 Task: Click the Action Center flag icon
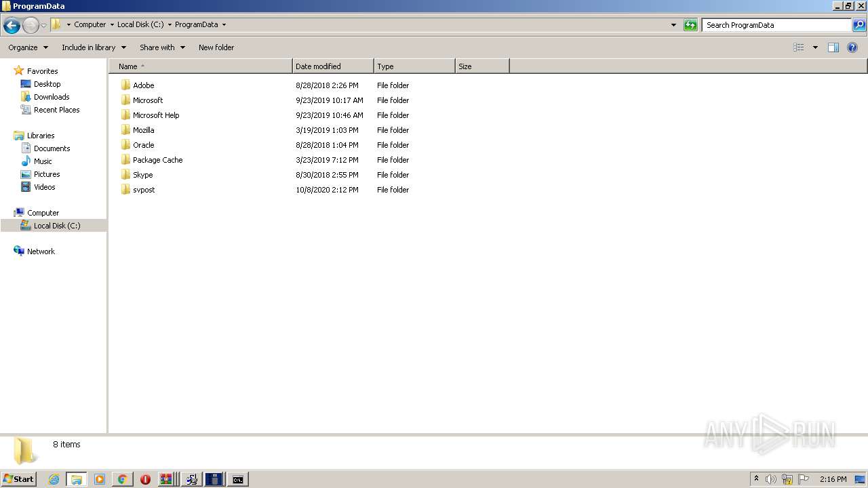pos(804,479)
